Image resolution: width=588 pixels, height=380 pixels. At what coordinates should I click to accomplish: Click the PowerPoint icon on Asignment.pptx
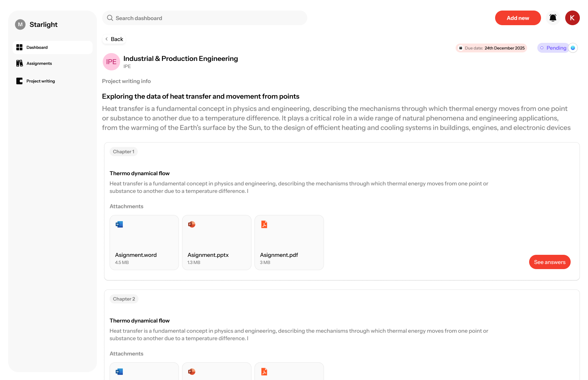(x=192, y=225)
